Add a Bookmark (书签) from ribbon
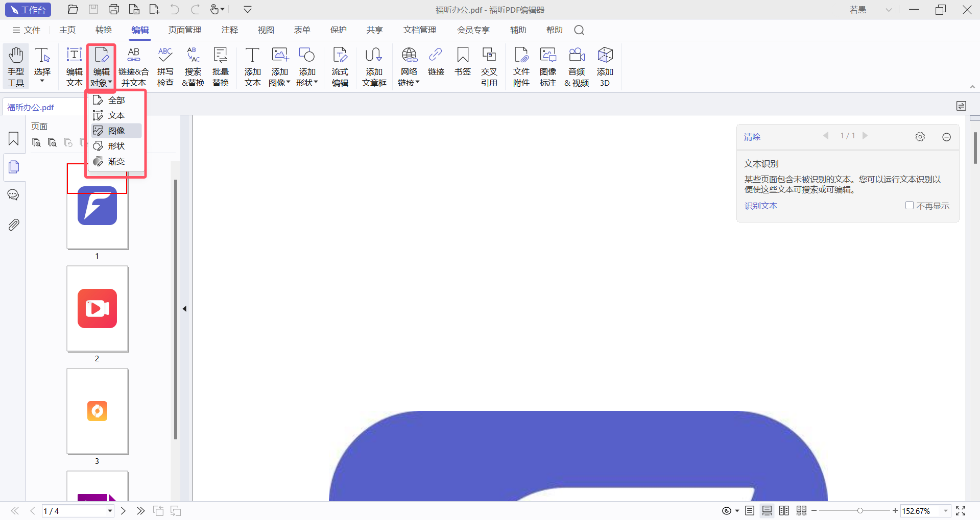Image resolution: width=980 pixels, height=520 pixels. 463,62
